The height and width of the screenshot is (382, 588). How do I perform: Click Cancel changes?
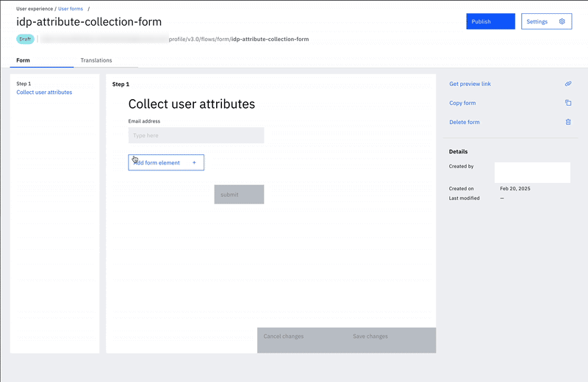point(284,336)
